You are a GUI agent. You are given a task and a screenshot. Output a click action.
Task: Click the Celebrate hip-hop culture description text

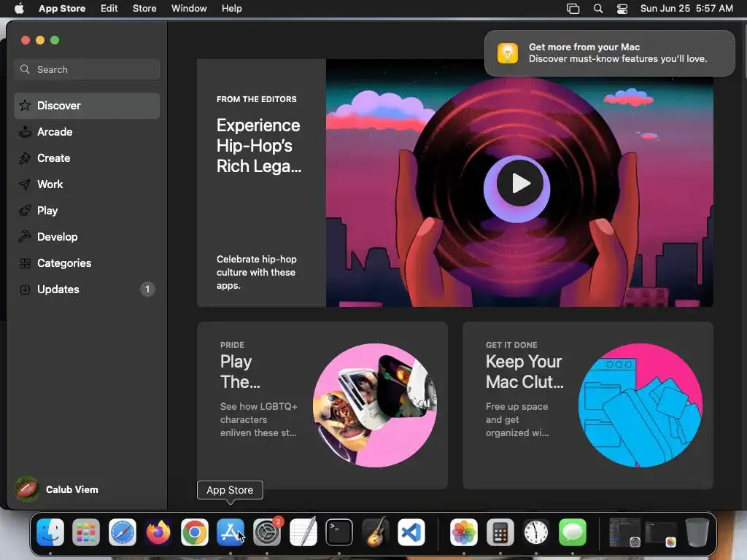257,273
